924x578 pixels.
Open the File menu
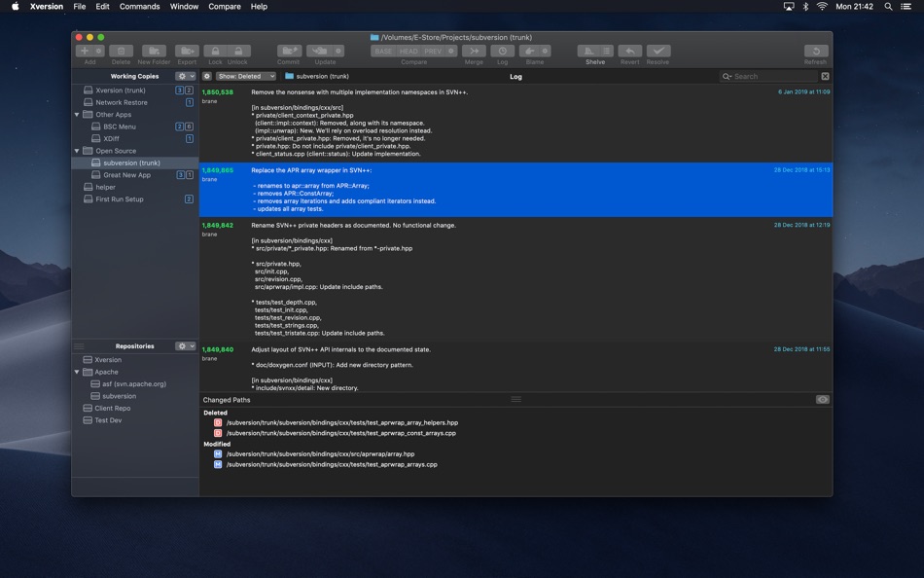point(80,7)
